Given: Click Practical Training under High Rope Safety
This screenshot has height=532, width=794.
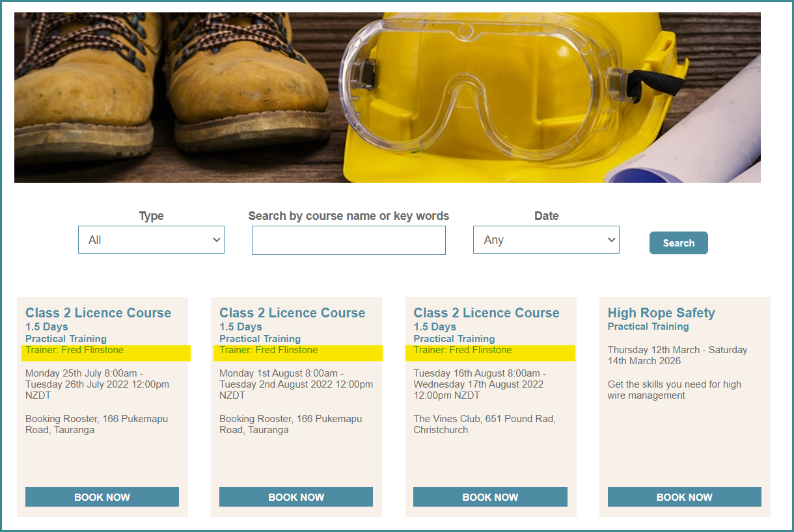Looking at the screenshot, I should tap(648, 326).
